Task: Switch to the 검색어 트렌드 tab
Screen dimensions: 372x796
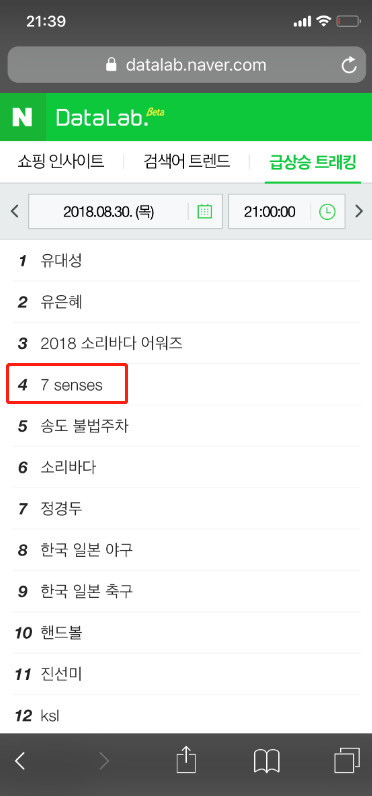Action: click(187, 162)
